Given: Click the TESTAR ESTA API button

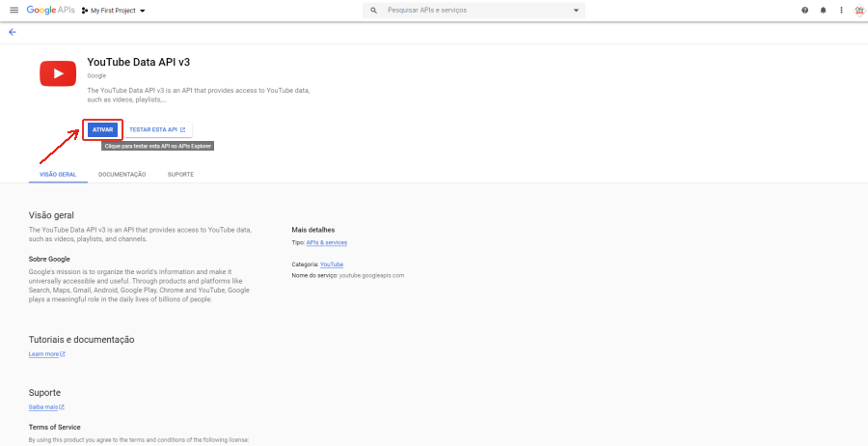Looking at the screenshot, I should click(x=157, y=130).
